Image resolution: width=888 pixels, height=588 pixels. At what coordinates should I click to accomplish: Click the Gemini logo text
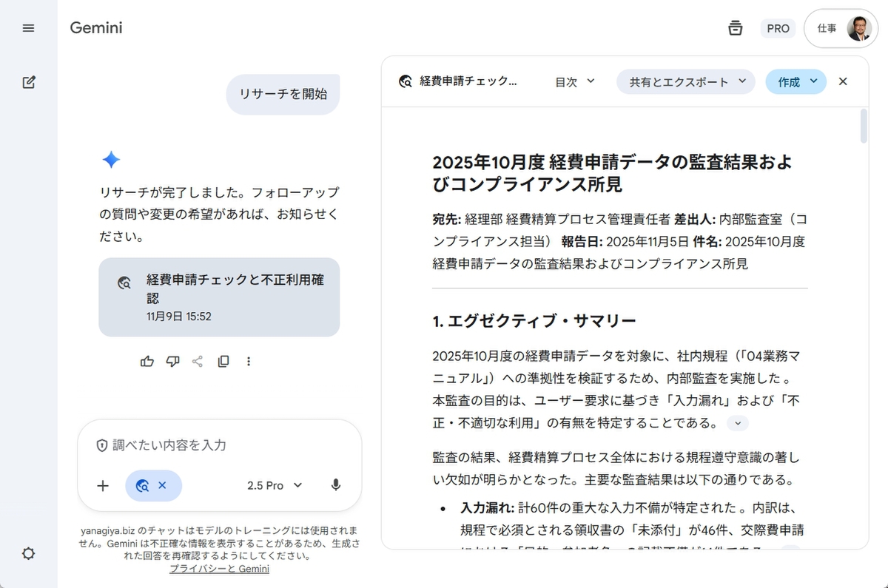[96, 28]
